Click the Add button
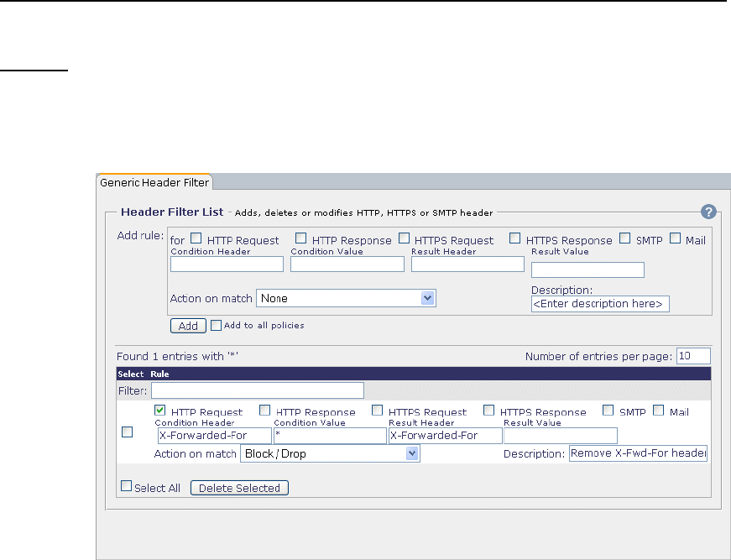 188,326
